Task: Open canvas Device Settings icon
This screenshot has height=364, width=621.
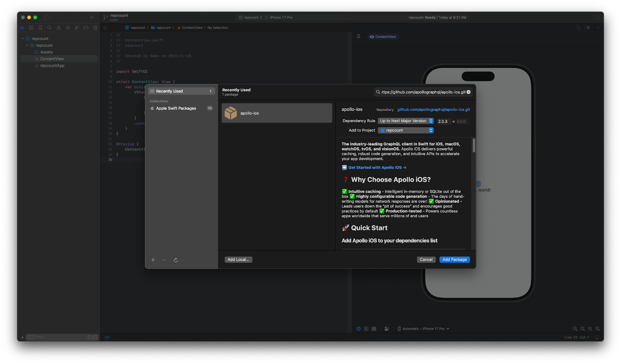Action: 387,329
